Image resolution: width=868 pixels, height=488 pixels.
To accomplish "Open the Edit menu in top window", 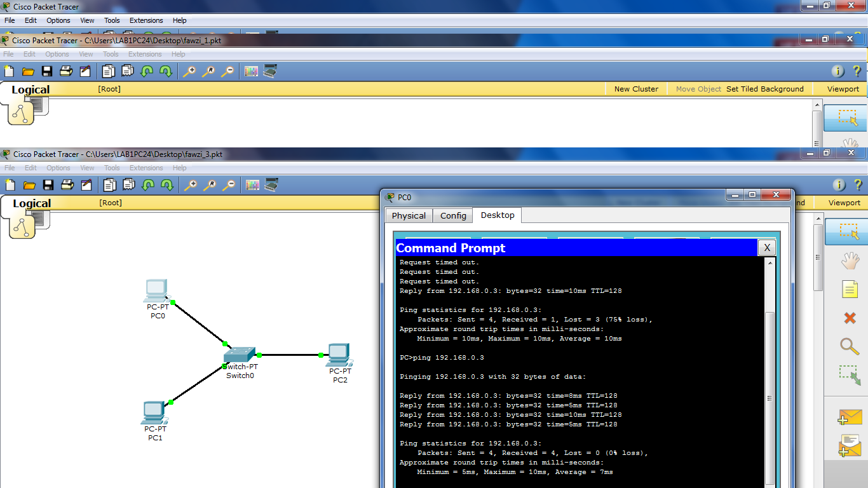I will (x=31, y=20).
